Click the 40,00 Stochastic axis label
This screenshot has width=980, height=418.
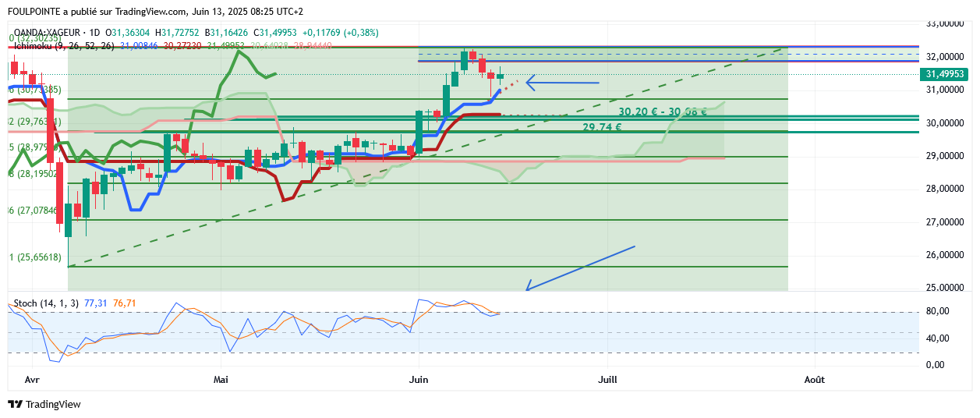tap(937, 338)
